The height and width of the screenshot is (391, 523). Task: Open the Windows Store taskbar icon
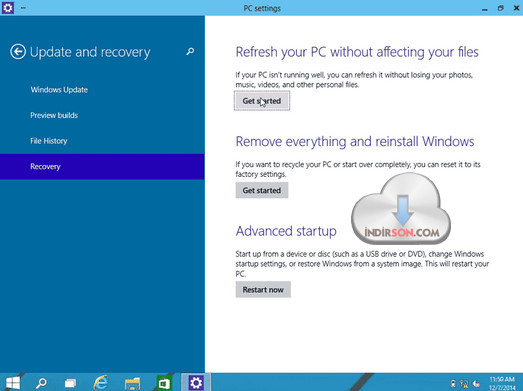pos(164,383)
